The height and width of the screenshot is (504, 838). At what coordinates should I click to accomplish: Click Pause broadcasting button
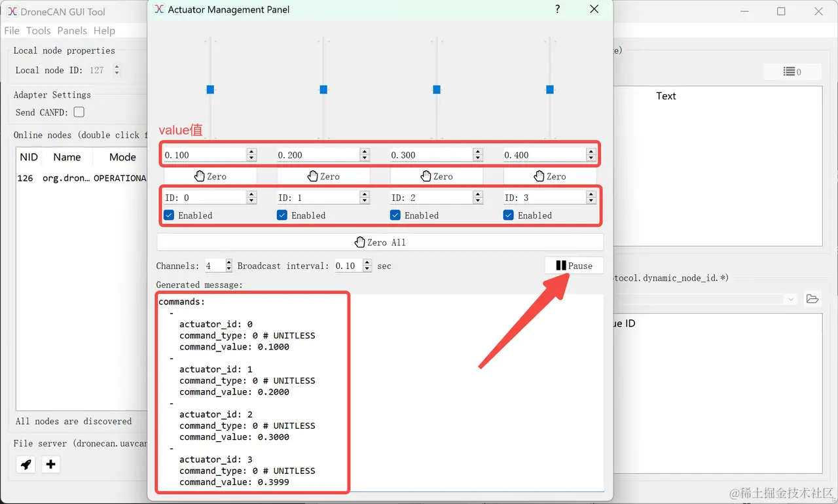click(x=574, y=265)
